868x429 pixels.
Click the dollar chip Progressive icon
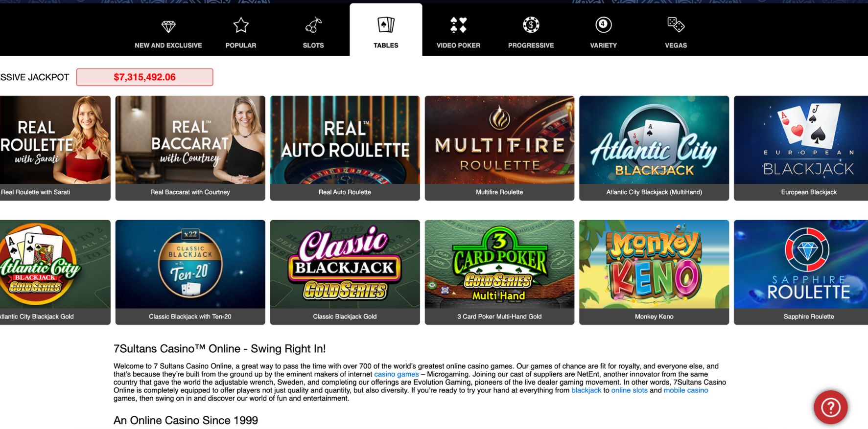(531, 24)
